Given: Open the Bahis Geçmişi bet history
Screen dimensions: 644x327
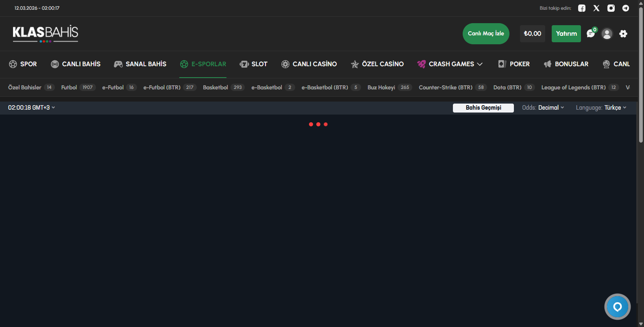Looking at the screenshot, I should [x=483, y=108].
